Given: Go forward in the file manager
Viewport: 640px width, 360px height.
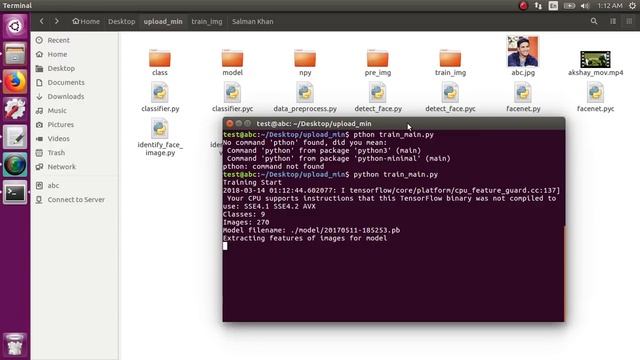Looking at the screenshot, I should (x=57, y=21).
